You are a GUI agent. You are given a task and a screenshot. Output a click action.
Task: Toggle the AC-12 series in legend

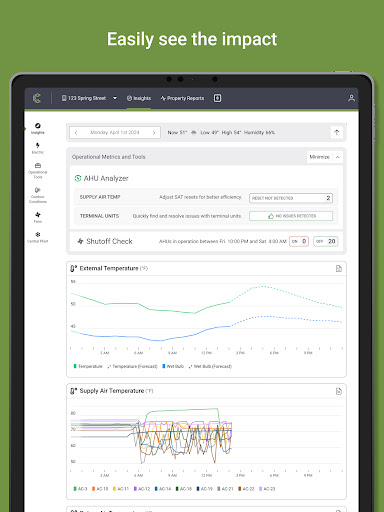tap(142, 489)
